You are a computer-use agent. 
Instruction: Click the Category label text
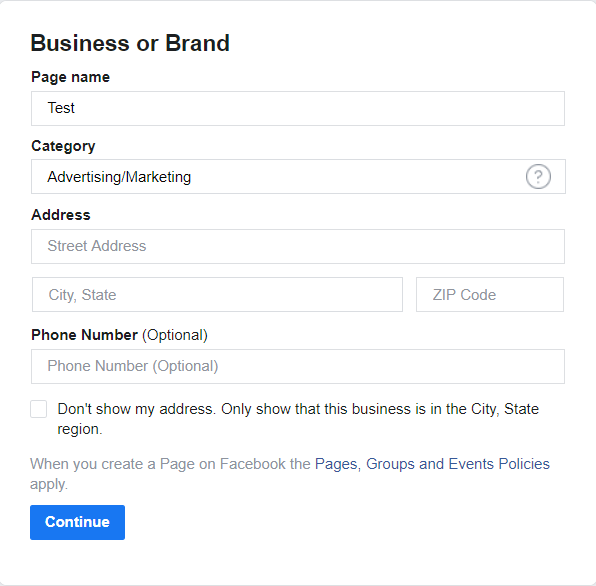pyautogui.click(x=63, y=146)
